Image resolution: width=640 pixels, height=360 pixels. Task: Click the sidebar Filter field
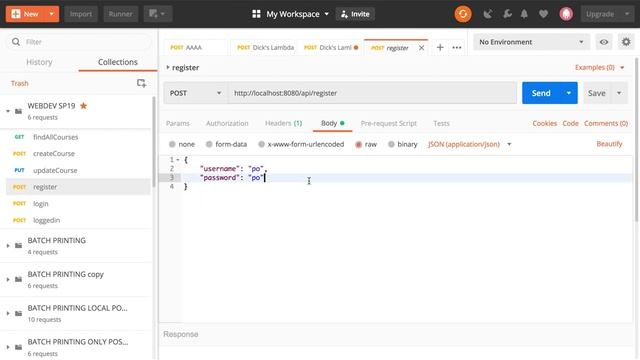point(79,42)
